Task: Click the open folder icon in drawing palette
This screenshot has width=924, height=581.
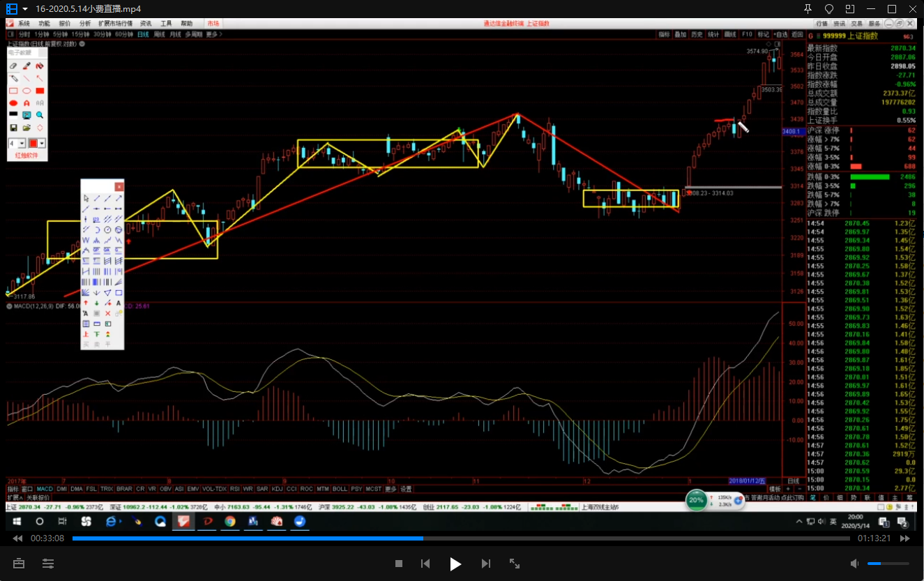Action: 26,128
